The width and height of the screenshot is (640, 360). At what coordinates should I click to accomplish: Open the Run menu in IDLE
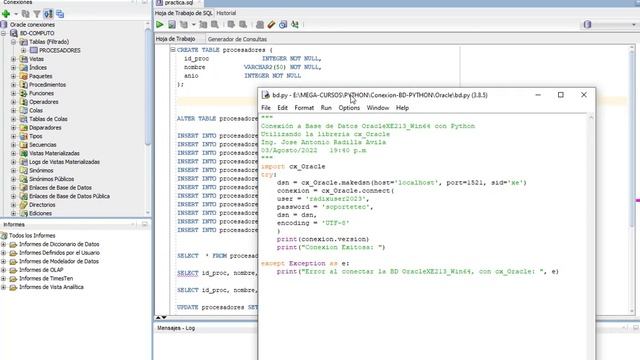tap(326, 108)
